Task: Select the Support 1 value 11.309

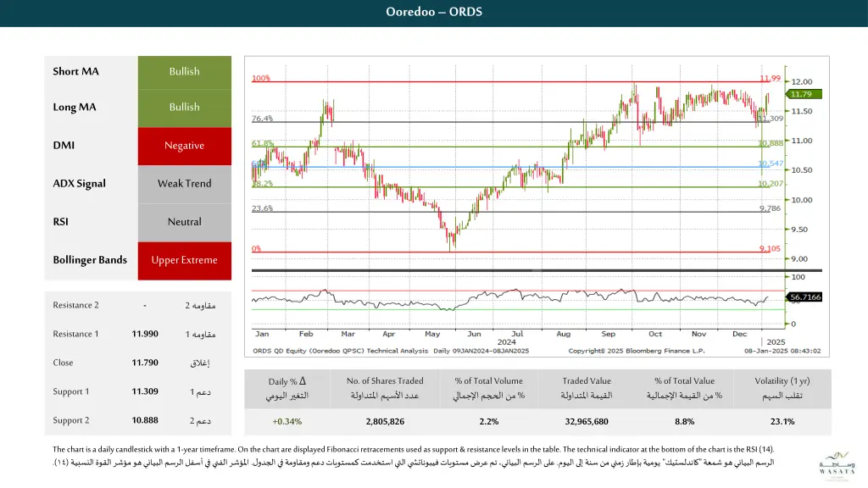Action: [145, 391]
